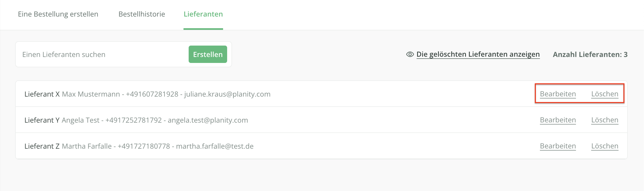Screen dimensions: 644x191
Task: Edit Lieferant X via Bearbeiten
Action: (x=558, y=94)
